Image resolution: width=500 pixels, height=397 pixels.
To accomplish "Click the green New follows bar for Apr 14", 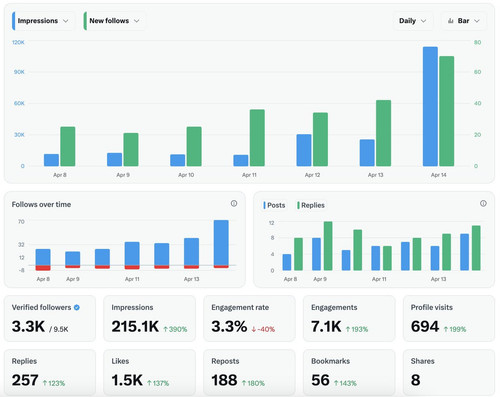I will pos(446,111).
